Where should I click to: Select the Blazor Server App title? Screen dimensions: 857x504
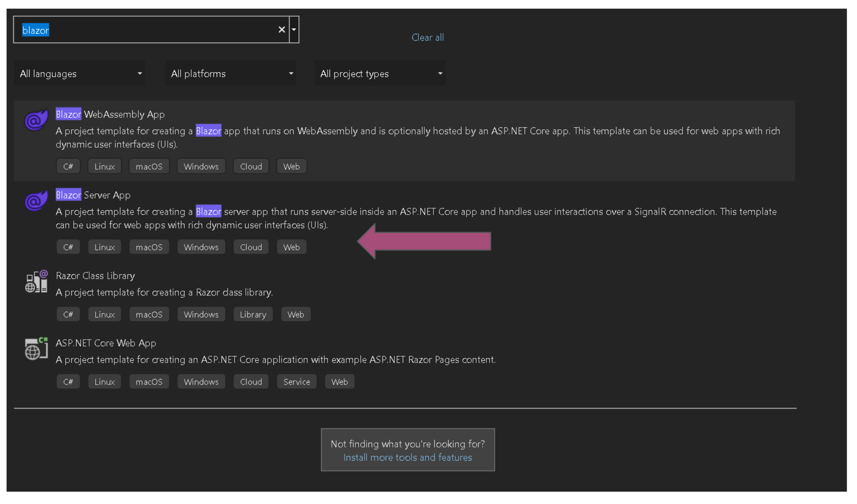coord(93,195)
